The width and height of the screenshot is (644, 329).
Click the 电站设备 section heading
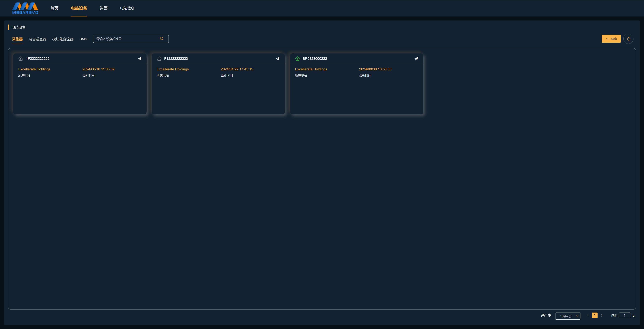click(x=18, y=27)
